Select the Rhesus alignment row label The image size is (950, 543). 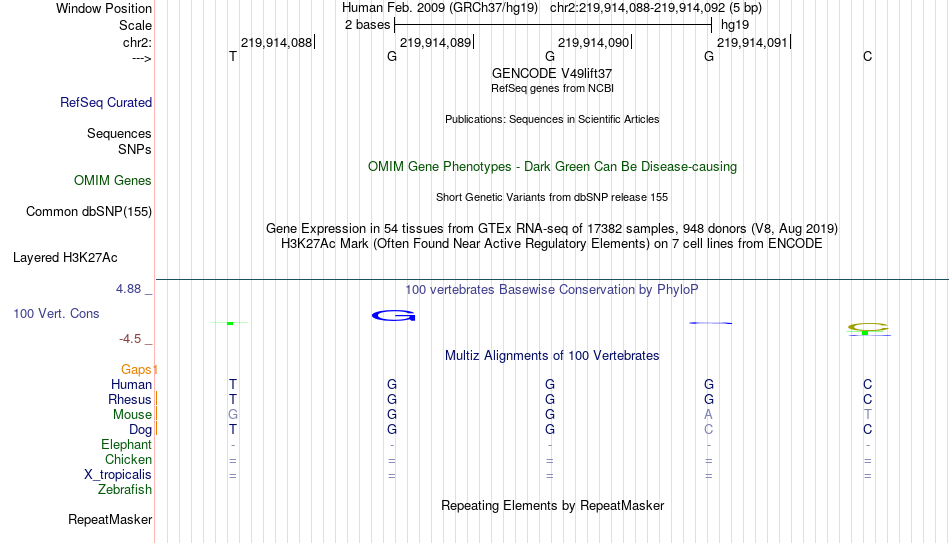coord(130,400)
